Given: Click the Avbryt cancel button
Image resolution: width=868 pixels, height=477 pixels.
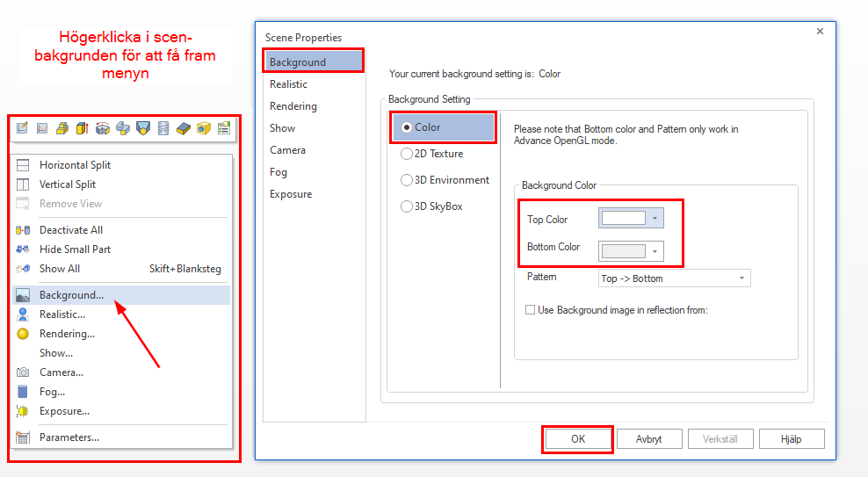Looking at the screenshot, I should pos(648,439).
